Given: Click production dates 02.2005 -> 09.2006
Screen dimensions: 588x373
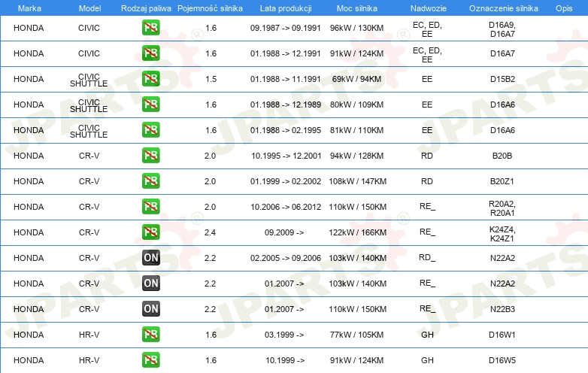Looking at the screenshot, I should (x=286, y=258).
